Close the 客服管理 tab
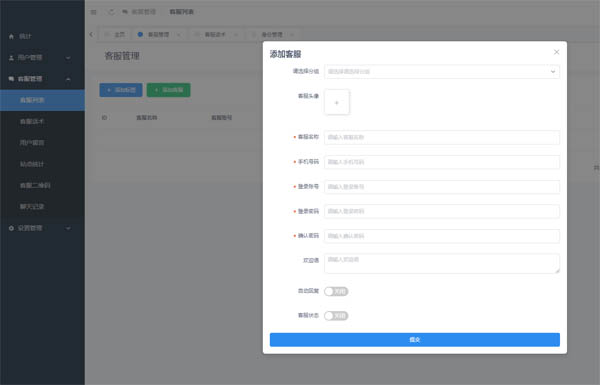Screen dimensions: 600x385 tap(179, 34)
